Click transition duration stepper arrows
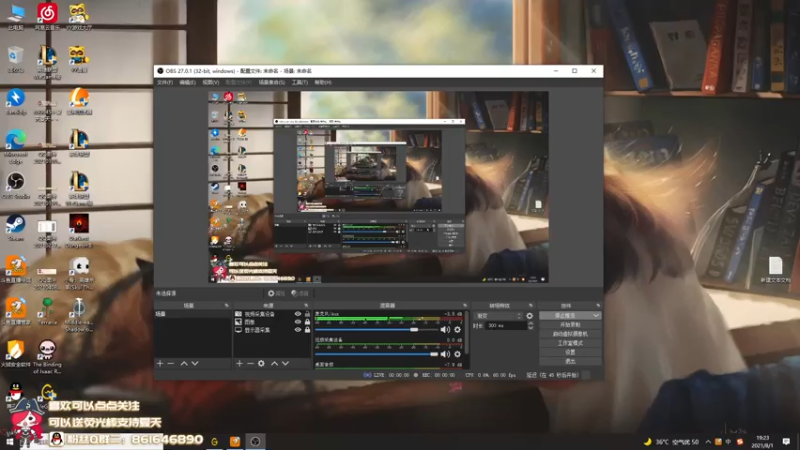 pyautogui.click(x=531, y=326)
